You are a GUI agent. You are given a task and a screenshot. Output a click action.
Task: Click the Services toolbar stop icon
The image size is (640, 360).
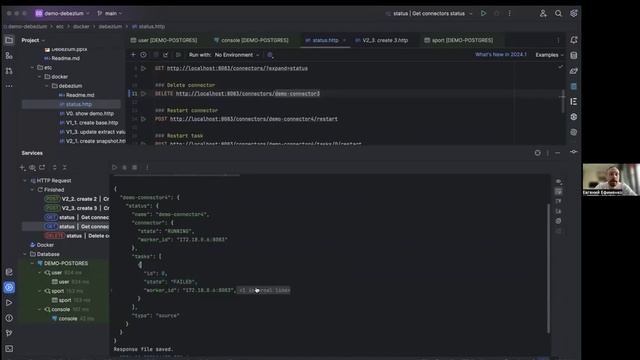coord(134,167)
